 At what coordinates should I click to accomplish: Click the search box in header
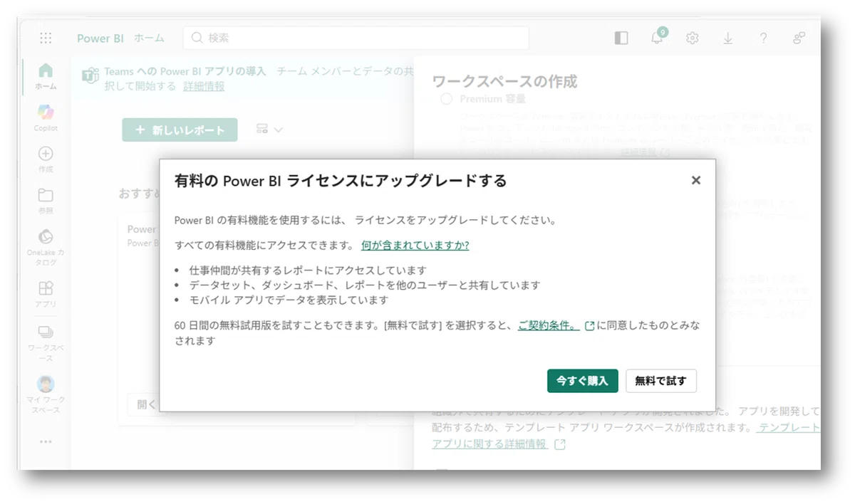tap(356, 38)
